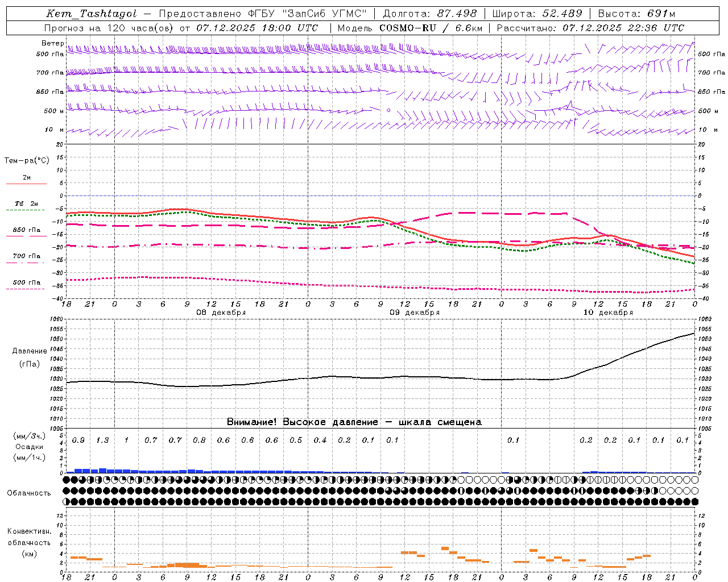This screenshot has width=728, height=582.
Task: Select the Тем-ра(°C) axis label
Action: (x=27, y=161)
